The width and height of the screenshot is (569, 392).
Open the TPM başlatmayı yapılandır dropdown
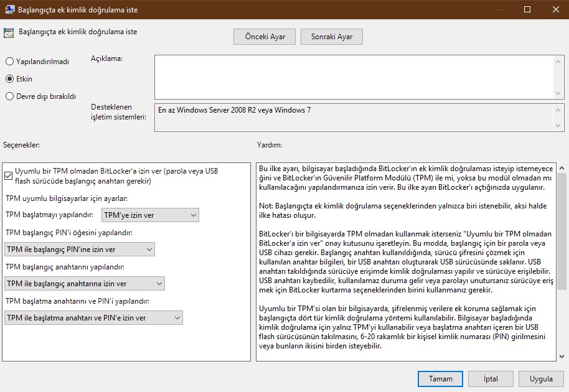149,215
